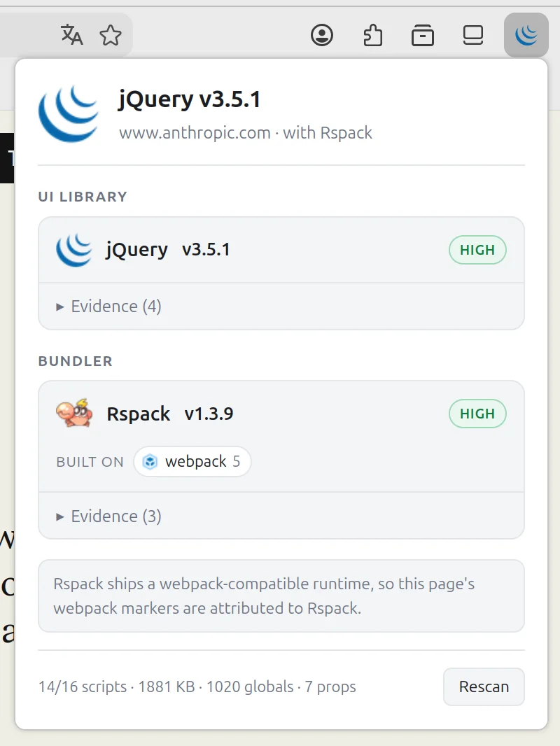Click the UI LIBRARY section heading

click(x=83, y=197)
